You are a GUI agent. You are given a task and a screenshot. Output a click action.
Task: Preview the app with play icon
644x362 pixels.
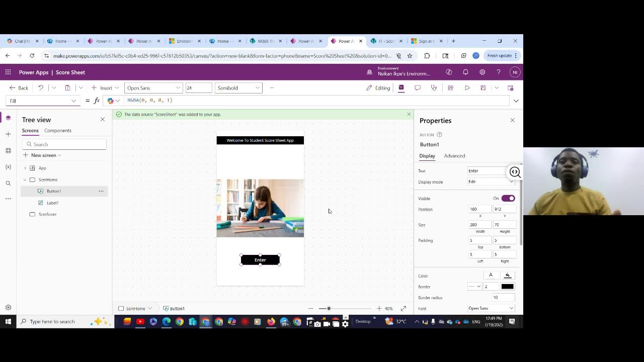[467, 88]
